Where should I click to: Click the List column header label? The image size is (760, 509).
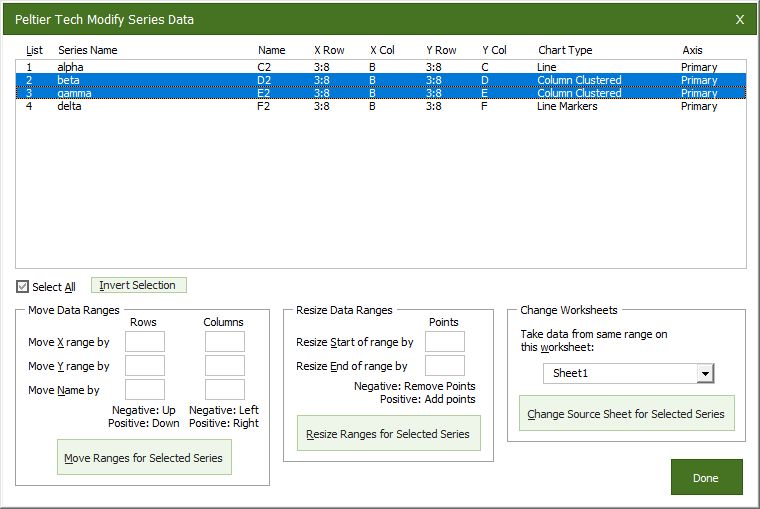click(x=34, y=50)
